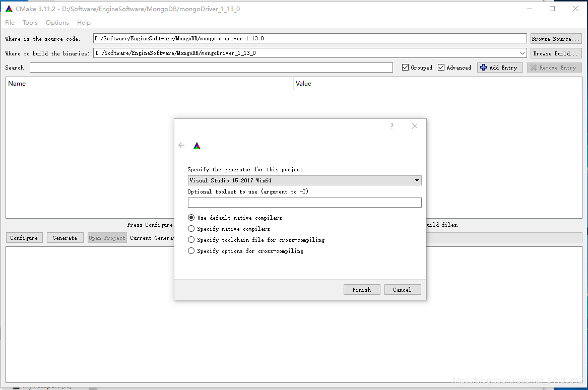588x390 pixels.
Task: Click the Browse Build button
Action: click(x=556, y=53)
